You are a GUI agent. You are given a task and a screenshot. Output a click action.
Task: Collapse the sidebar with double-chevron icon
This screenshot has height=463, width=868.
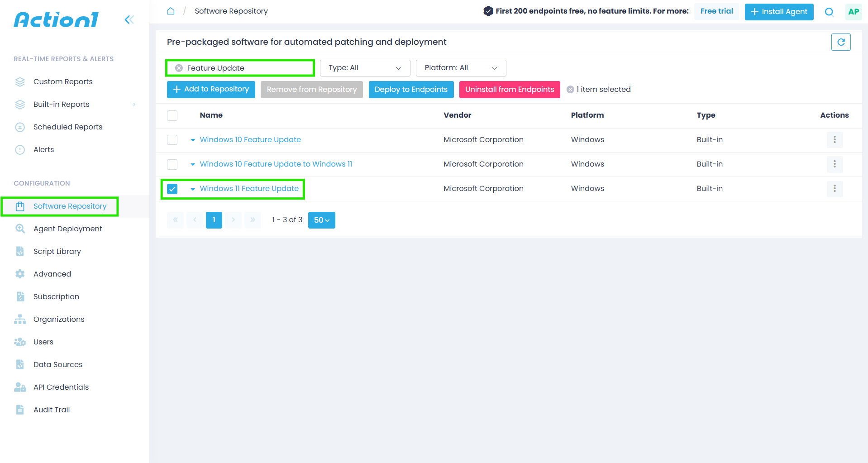[129, 19]
